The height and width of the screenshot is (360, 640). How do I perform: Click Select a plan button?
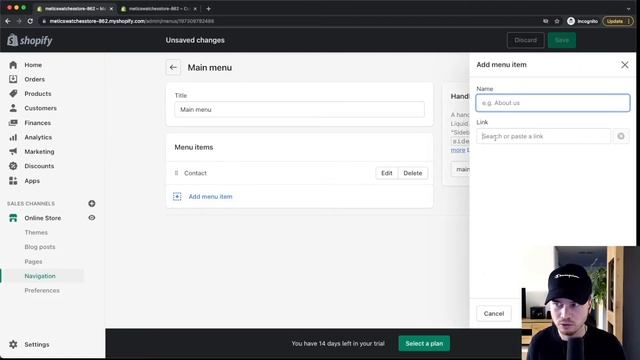[424, 343]
